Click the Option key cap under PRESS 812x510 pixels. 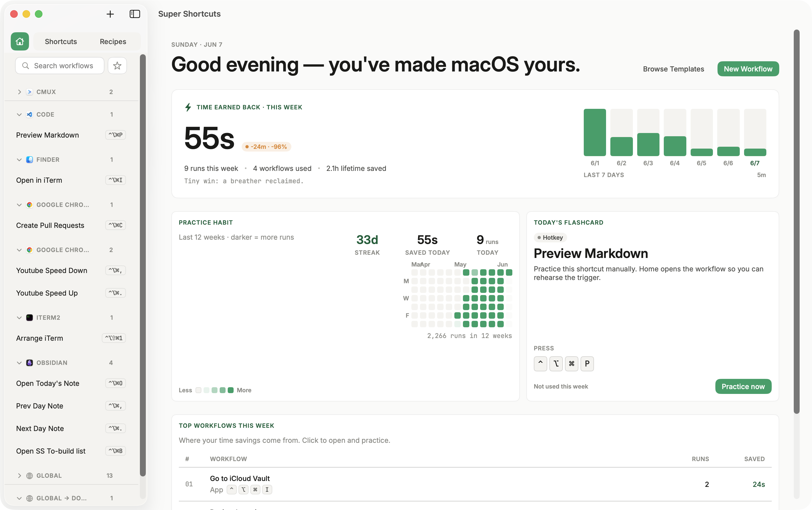tap(556, 364)
